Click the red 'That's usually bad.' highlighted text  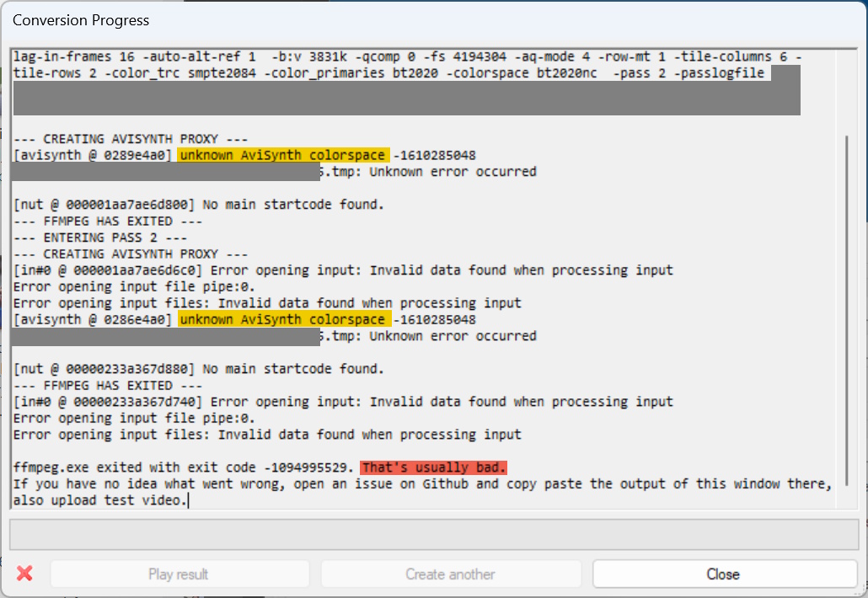click(x=433, y=468)
